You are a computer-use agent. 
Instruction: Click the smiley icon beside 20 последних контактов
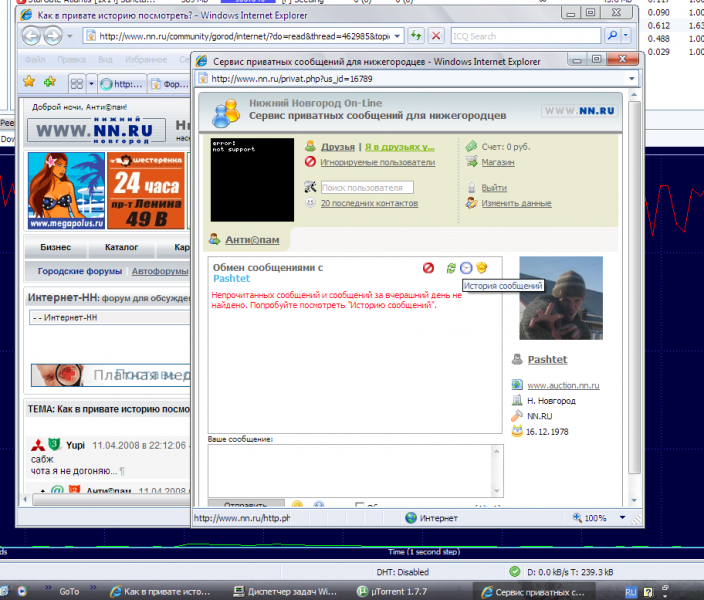point(310,203)
